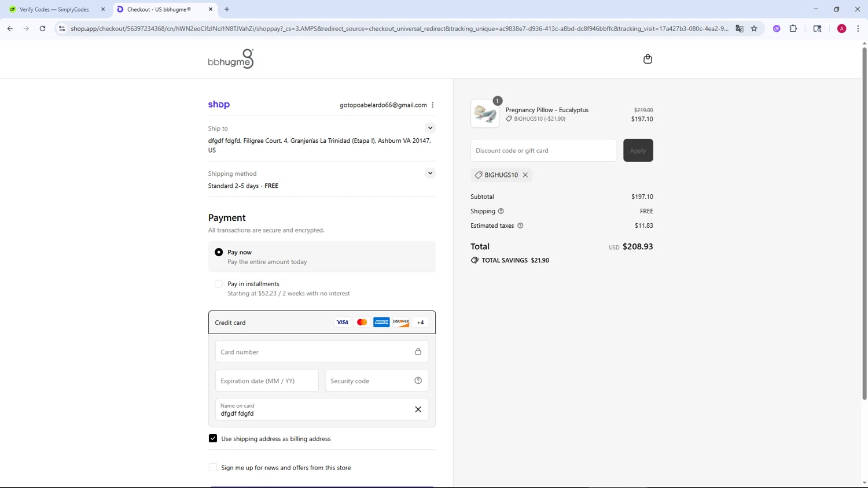Remove the BIGHUGS10 discount code
This screenshot has width=868, height=488.
(x=525, y=175)
